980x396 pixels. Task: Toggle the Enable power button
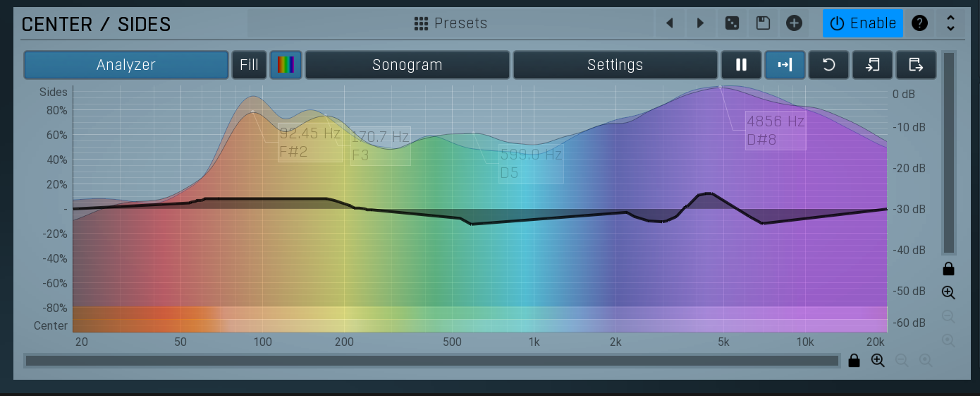(x=862, y=23)
